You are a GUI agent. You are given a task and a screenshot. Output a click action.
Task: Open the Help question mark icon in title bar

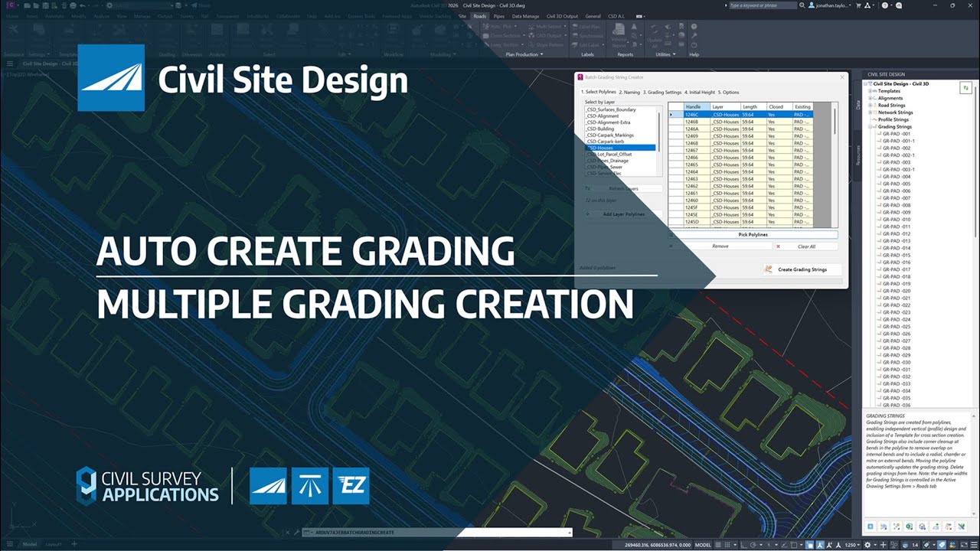[885, 5]
